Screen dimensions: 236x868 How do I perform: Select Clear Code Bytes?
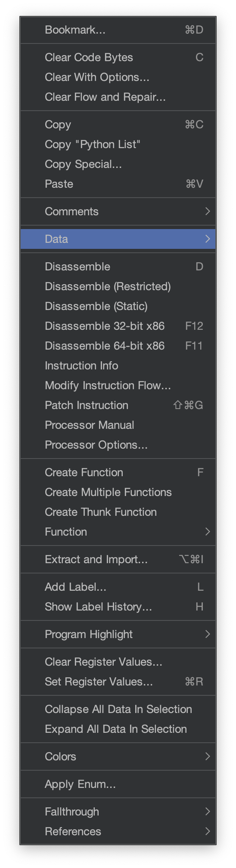(x=118, y=57)
